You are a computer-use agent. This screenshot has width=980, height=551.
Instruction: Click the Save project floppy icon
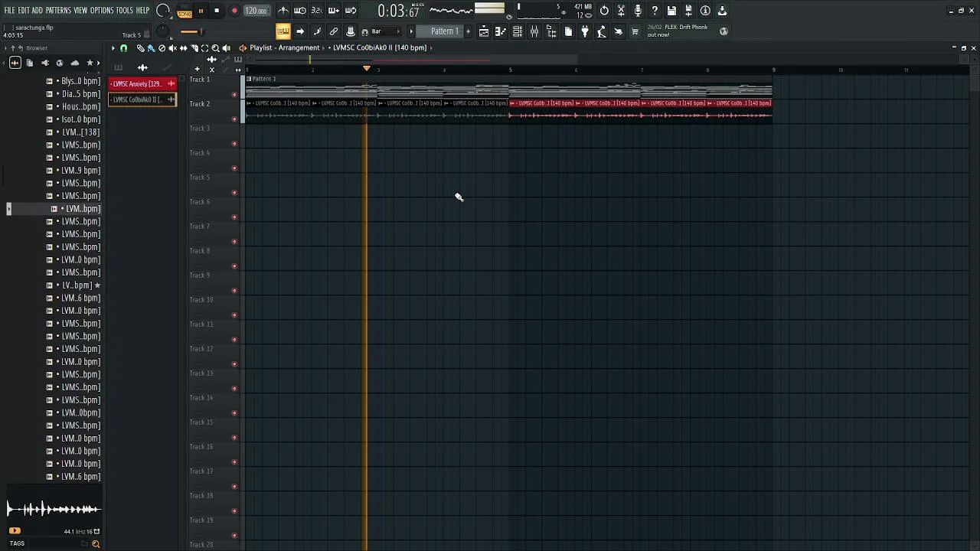point(671,11)
